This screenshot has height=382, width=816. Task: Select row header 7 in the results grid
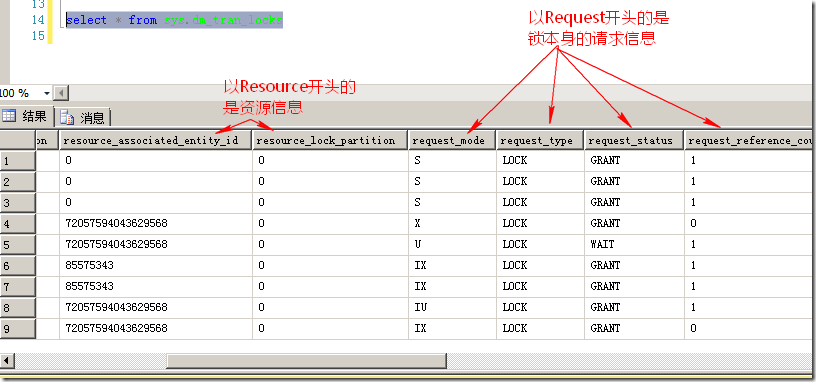pos(18,287)
